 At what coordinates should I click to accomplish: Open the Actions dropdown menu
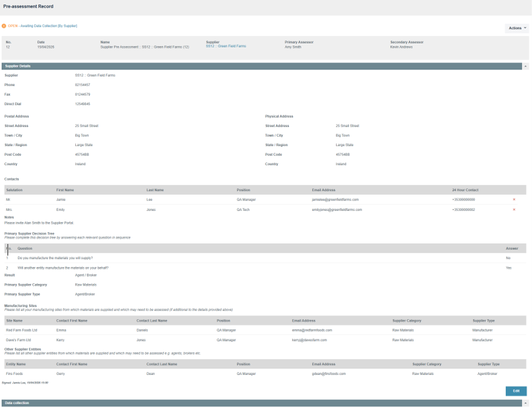pos(517,28)
